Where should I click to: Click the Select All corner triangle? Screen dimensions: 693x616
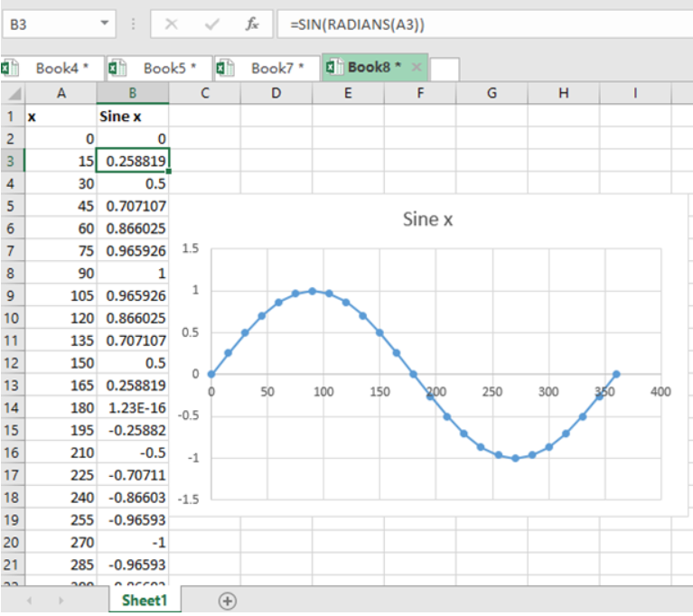(x=13, y=93)
